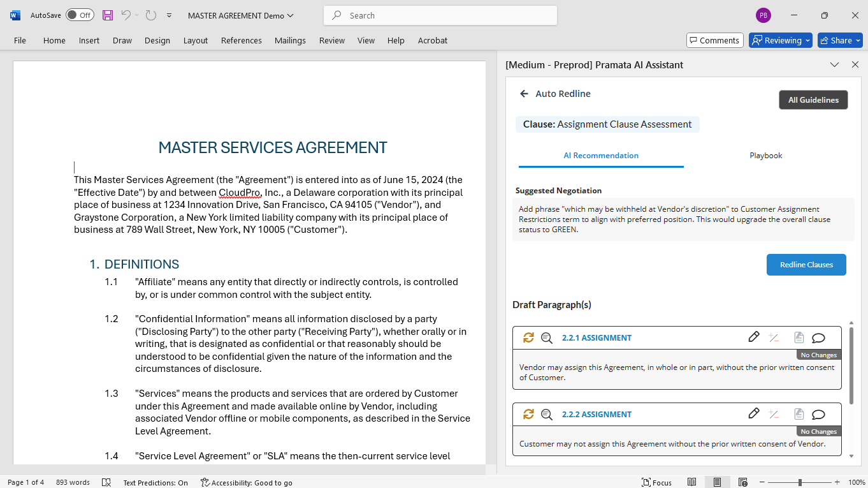Switch to Print Layout view

pos(717,482)
